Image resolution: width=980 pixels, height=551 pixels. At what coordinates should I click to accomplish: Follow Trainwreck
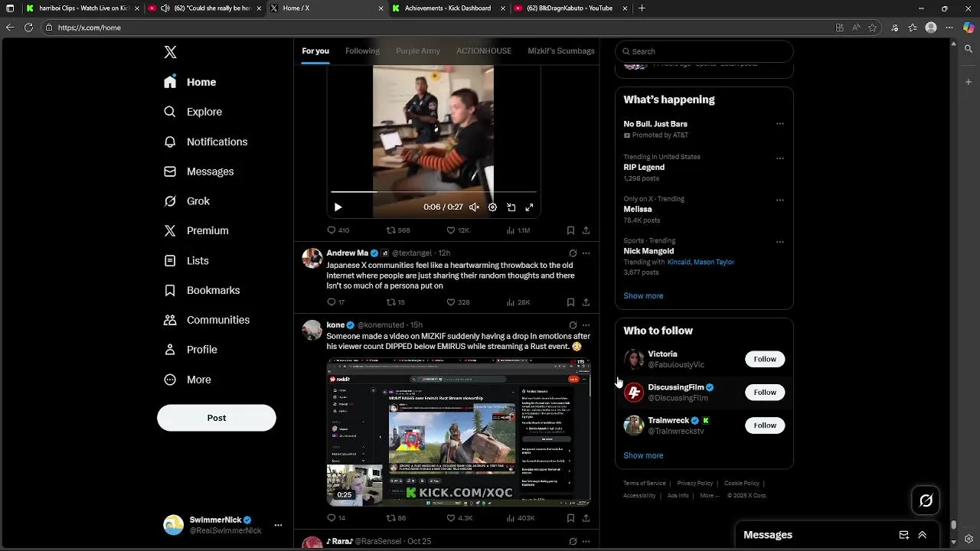tap(765, 425)
